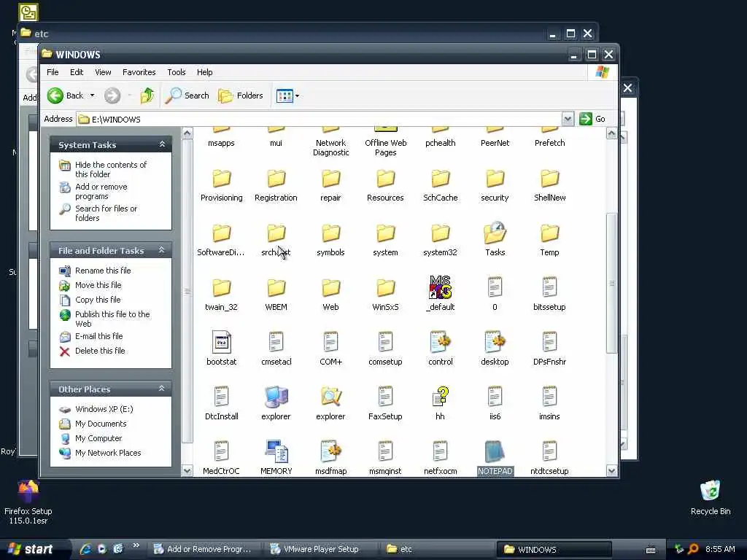
Task: Select the bitssetup text file icon
Action: pos(550,287)
